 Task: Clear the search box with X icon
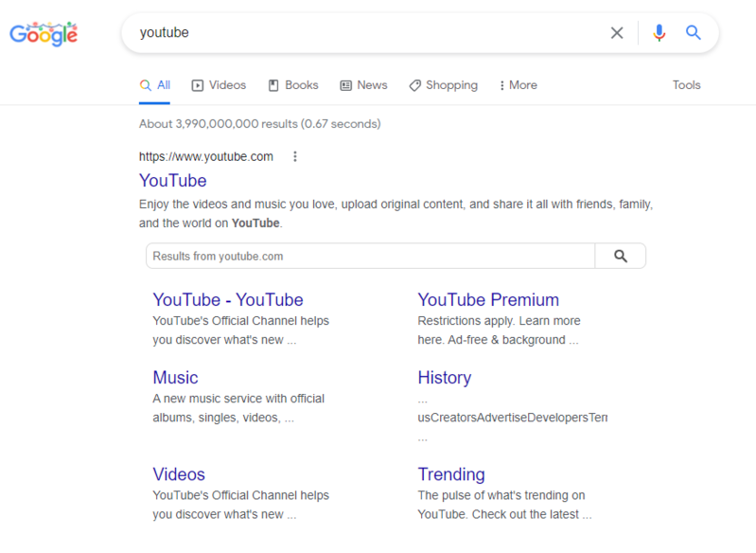coord(617,33)
